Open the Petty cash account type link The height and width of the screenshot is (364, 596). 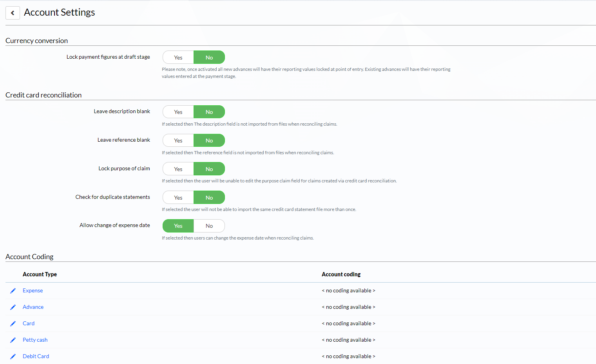[x=35, y=340]
